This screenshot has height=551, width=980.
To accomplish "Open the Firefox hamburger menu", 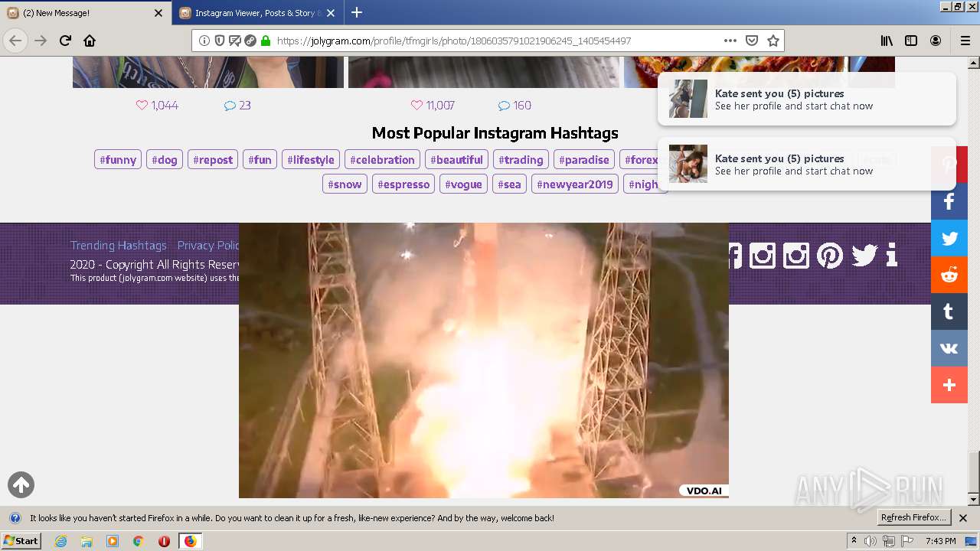I will click(x=965, y=41).
